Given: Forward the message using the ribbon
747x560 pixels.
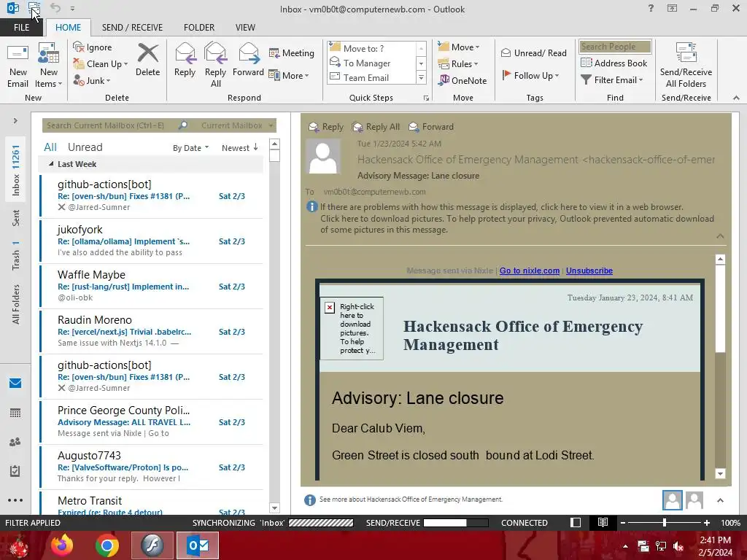Looking at the screenshot, I should click(x=248, y=60).
